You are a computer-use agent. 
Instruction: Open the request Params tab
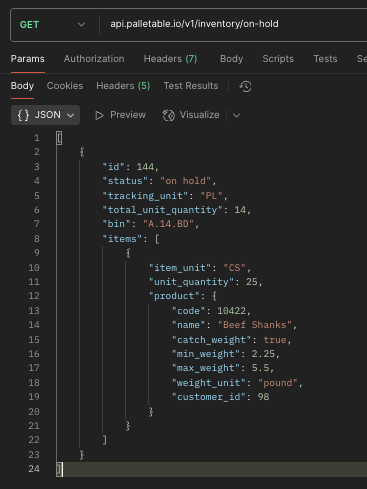tap(28, 59)
